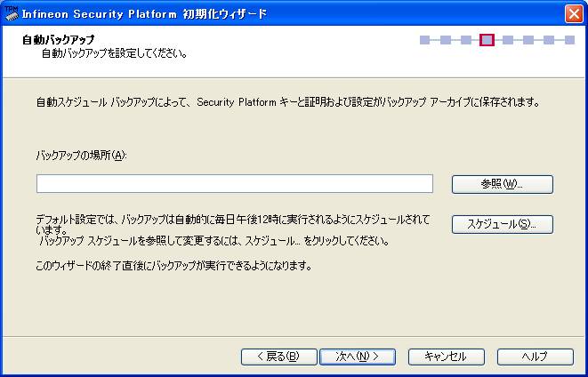Proceed with the 次へ(N) button
This screenshot has height=377, width=588.
pyautogui.click(x=358, y=357)
